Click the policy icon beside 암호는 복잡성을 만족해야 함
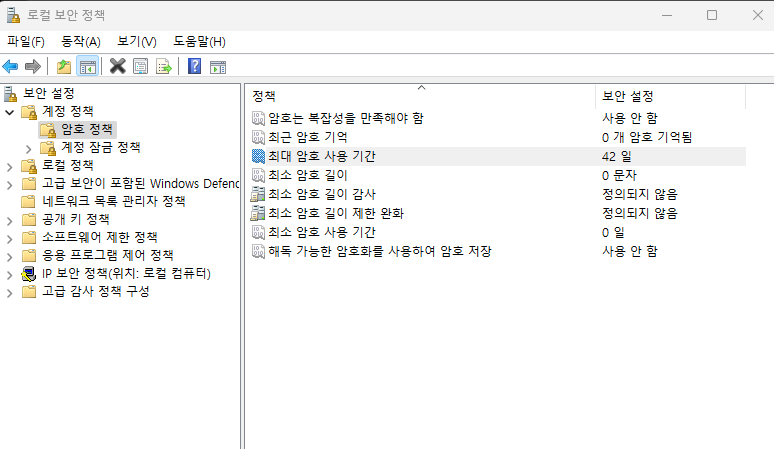This screenshot has height=449, width=774. click(258, 118)
